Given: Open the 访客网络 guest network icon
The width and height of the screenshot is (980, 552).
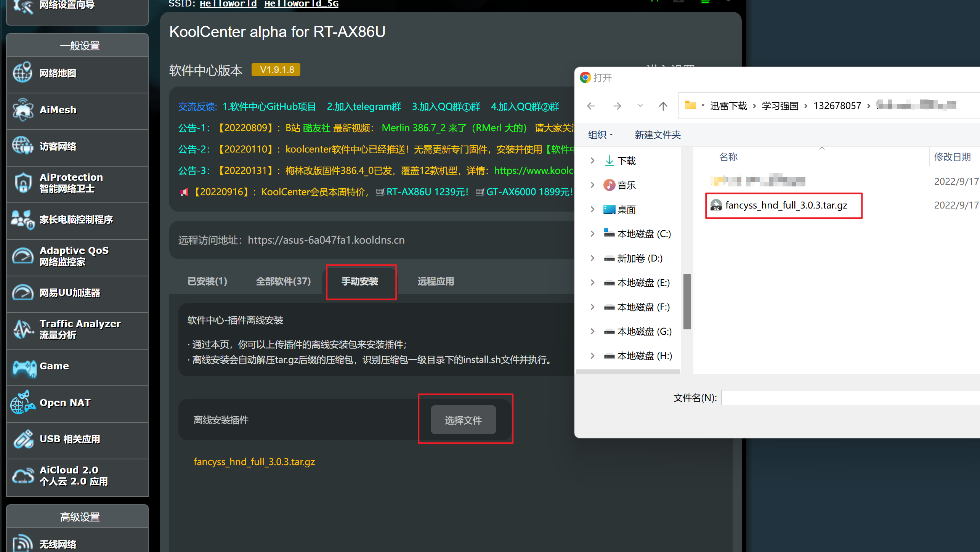Looking at the screenshot, I should 22,146.
